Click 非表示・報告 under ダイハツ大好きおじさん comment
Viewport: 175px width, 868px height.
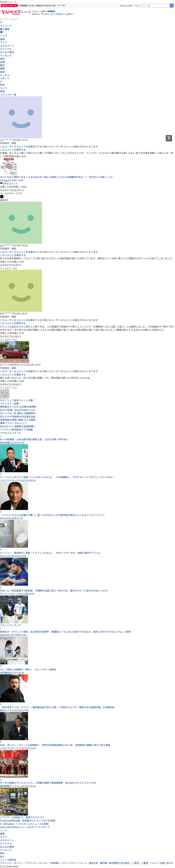[x=8, y=368]
